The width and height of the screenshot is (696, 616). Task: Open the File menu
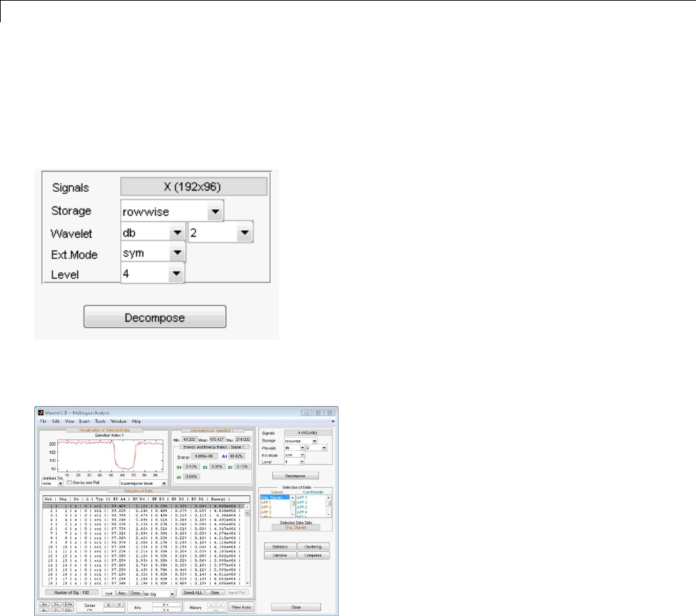pos(43,421)
